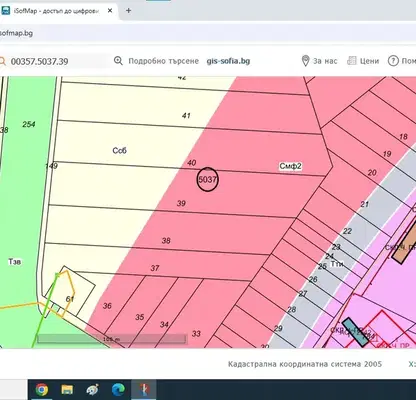Open the Подробно търсене detailed search
This screenshot has width=416, height=400.
163,61
